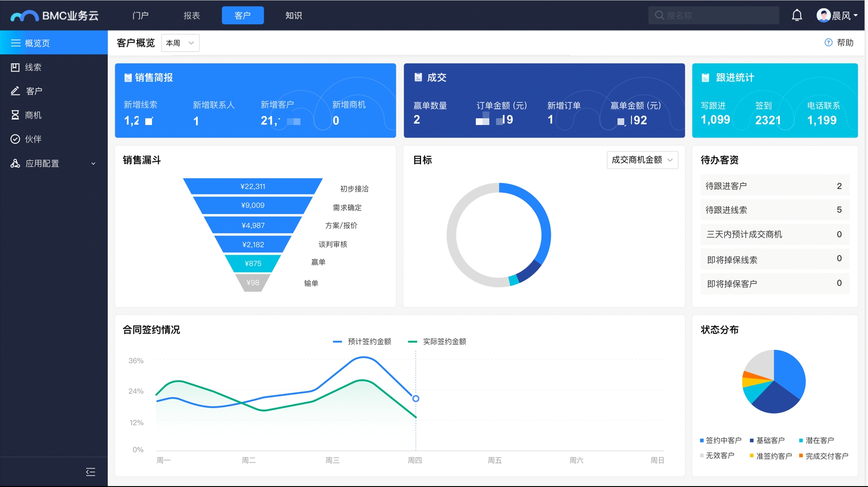Click the 晨风 user avatar
Screen dimensions: 868x487
coord(823,15)
